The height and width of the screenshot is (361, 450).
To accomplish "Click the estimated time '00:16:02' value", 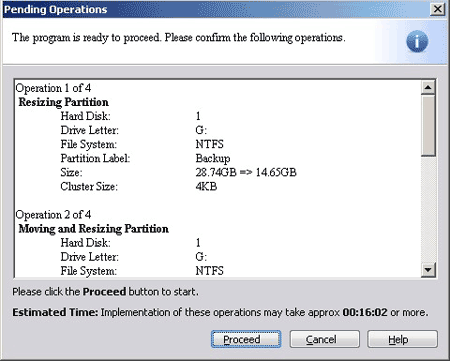I will [x=365, y=312].
